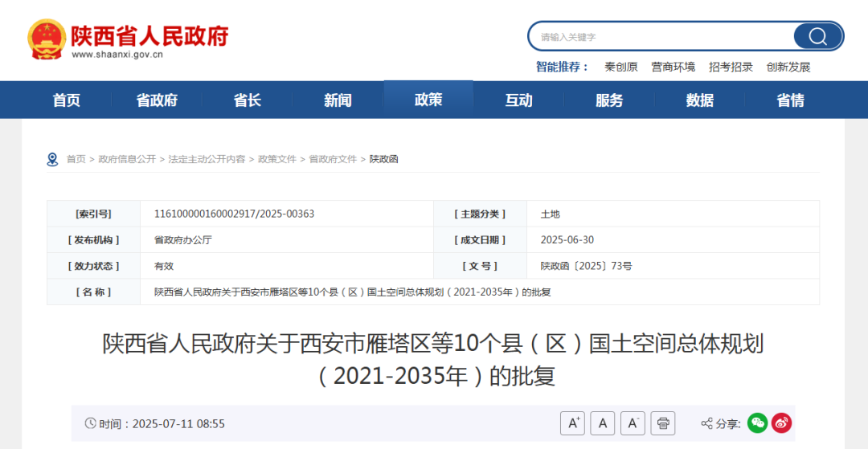The image size is (868, 449).
Task: Click the Shaanxi government emblem logo
Action: [x=47, y=39]
